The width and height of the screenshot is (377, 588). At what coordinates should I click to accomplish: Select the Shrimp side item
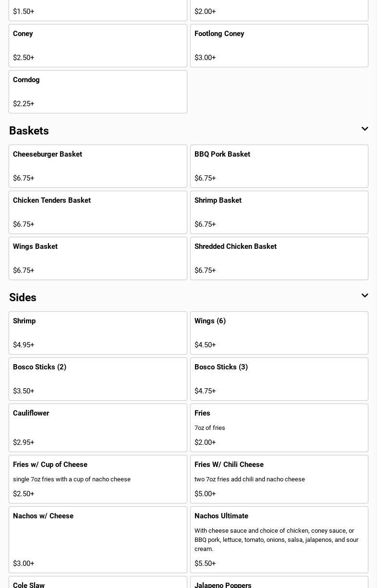98,333
